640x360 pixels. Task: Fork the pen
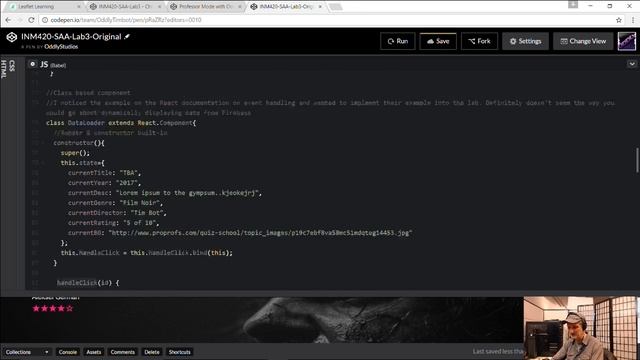click(x=479, y=41)
